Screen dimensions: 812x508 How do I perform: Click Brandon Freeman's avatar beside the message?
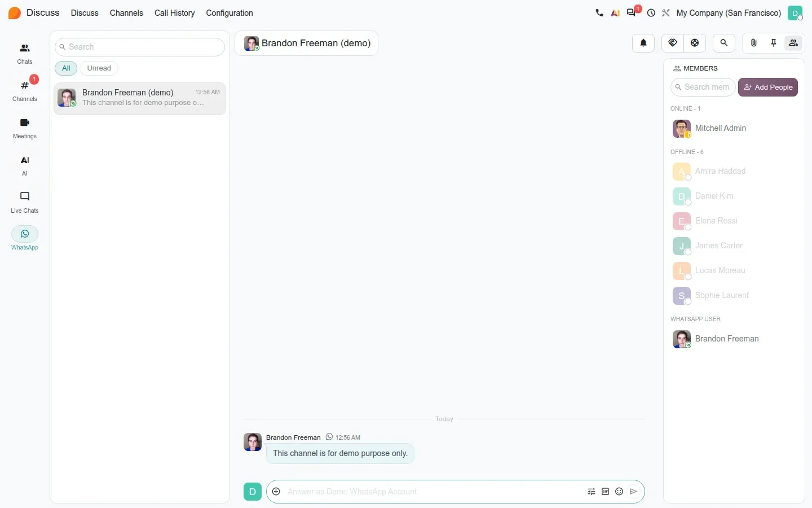pos(253,442)
